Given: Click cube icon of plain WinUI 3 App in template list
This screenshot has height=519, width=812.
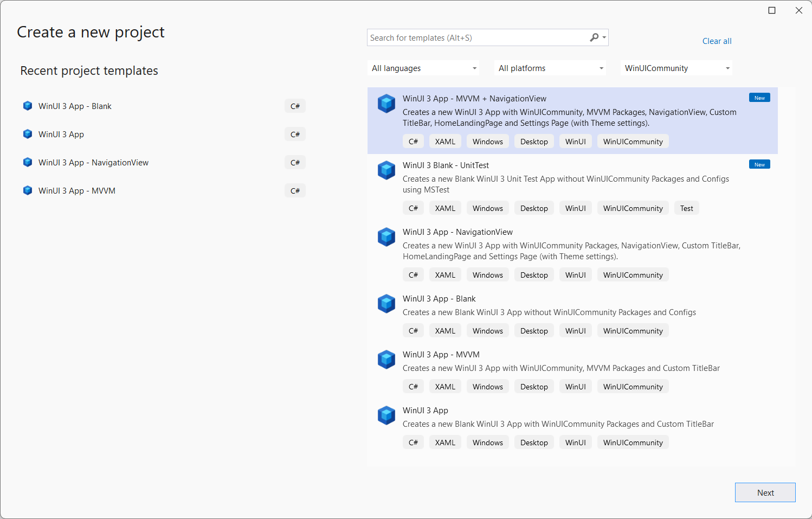Looking at the screenshot, I should point(386,415).
